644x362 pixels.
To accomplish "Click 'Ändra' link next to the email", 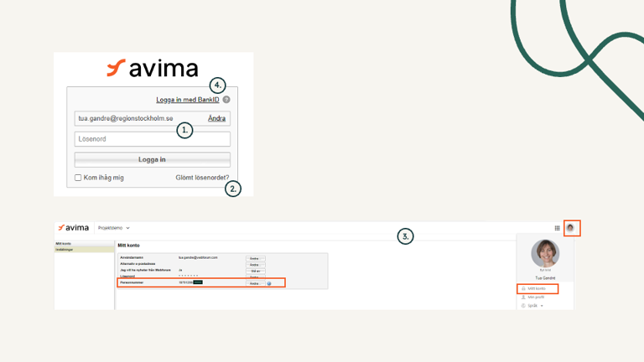I will pos(216,119).
